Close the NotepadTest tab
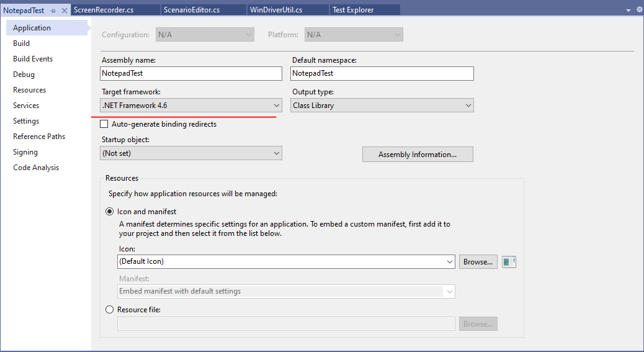Viewport: 644px width, 352px height. [x=65, y=11]
